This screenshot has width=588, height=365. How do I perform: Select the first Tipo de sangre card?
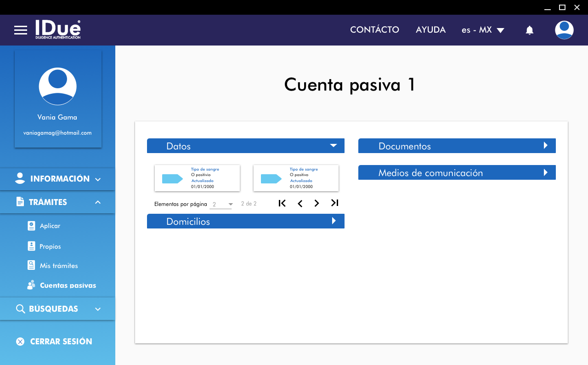pos(197,178)
